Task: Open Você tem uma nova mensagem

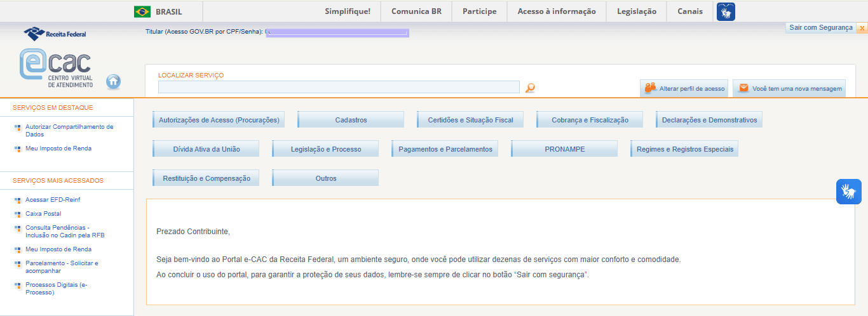Action: tap(790, 89)
